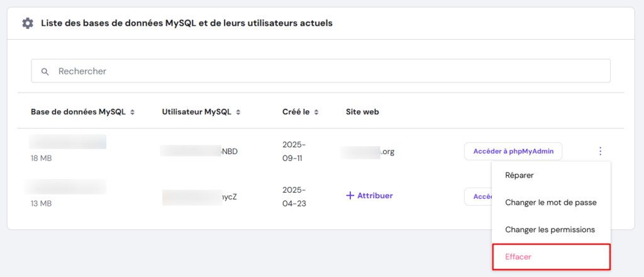This screenshot has height=277, width=644.
Task: Choose Changer les permissions option
Action: [550, 230]
